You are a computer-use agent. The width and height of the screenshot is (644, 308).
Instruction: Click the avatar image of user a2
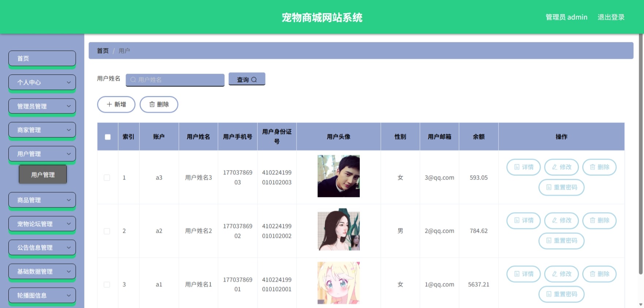[x=339, y=230]
